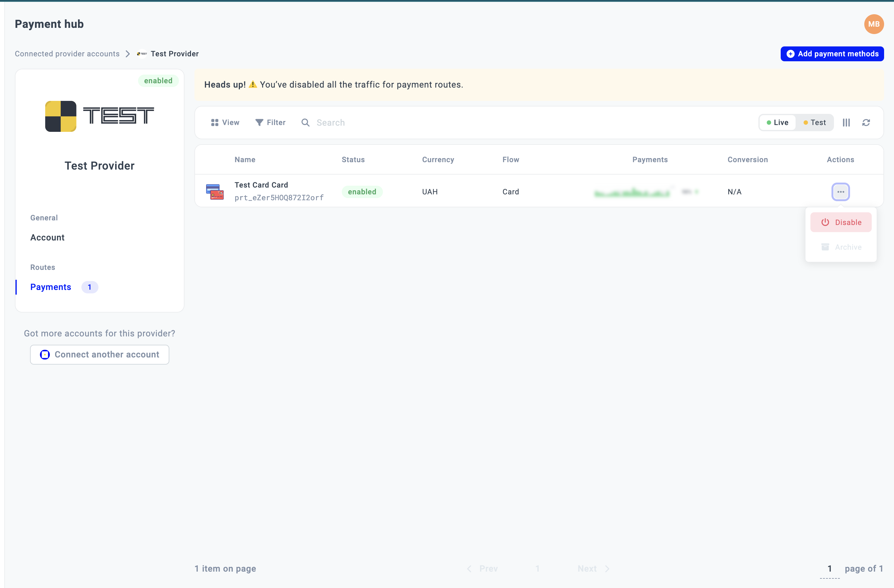
Task: Click the search magnifier icon
Action: click(x=306, y=123)
